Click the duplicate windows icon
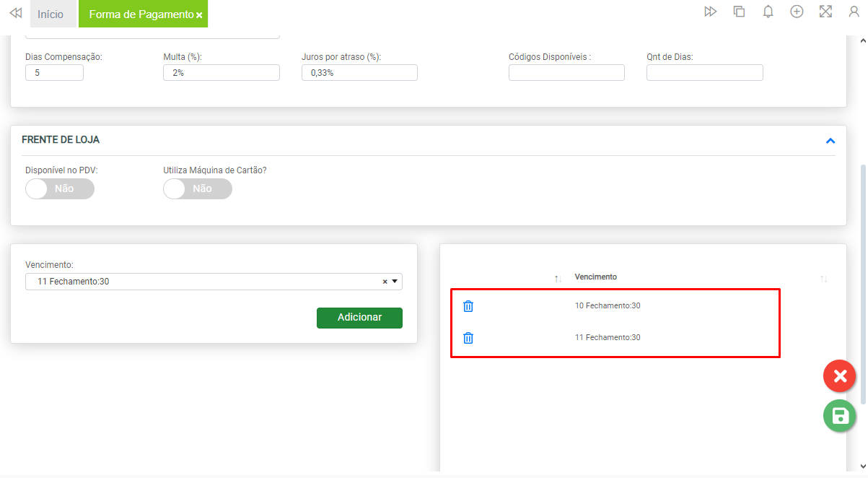The width and height of the screenshot is (868, 478). pyautogui.click(x=739, y=12)
